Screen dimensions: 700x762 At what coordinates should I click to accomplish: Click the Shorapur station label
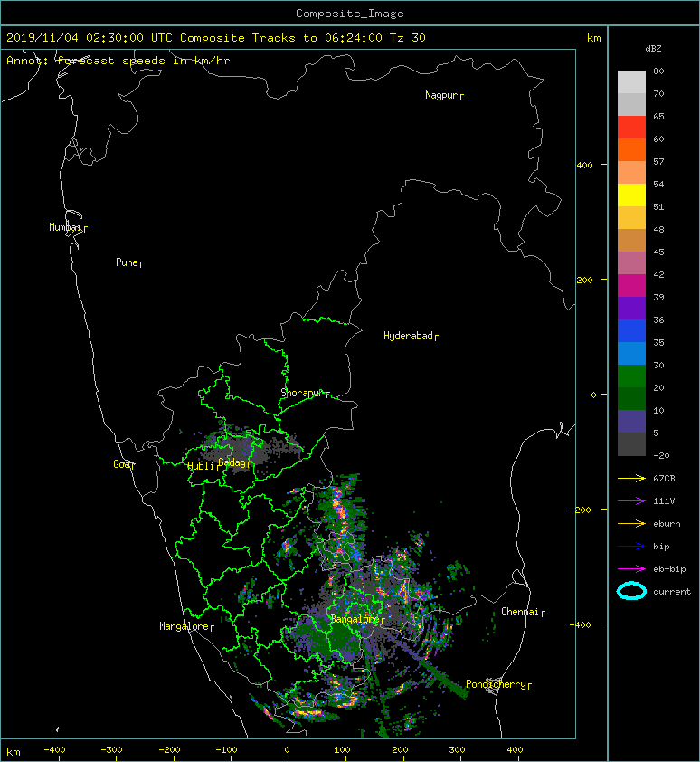pos(301,393)
